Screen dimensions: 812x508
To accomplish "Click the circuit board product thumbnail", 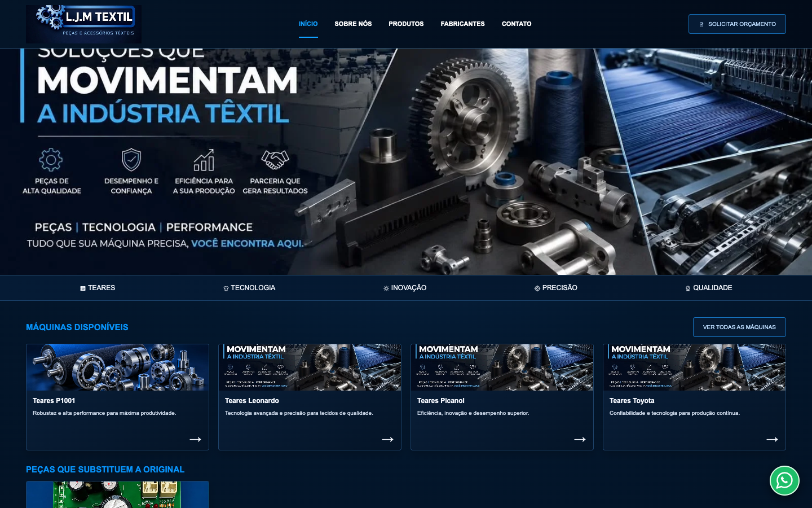I will pos(117,495).
